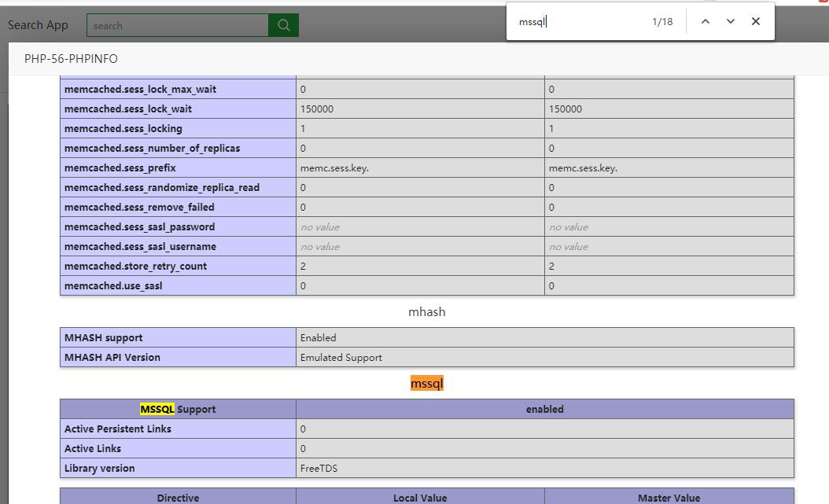Viewport: 829px width, 504px height.
Task: Click the orange highlighted mssql section heading
Action: 427,384
